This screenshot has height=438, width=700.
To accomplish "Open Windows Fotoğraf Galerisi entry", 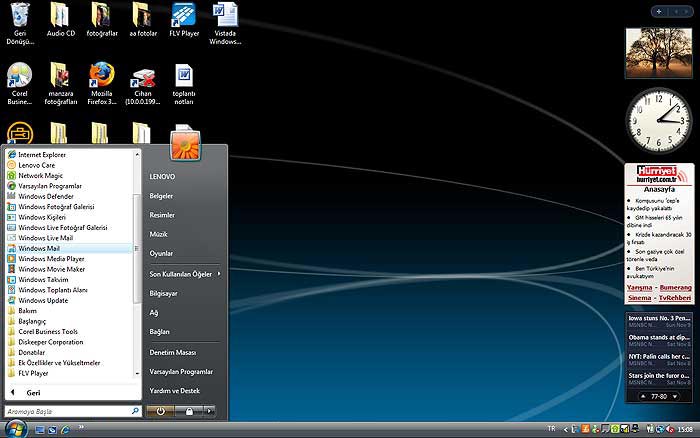I will coord(56,207).
